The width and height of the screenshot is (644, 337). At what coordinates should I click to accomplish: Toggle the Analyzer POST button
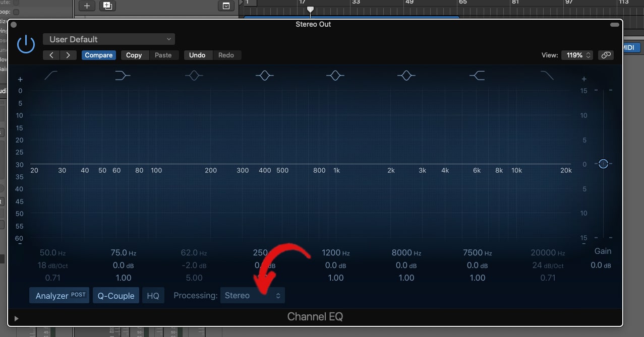pos(59,295)
